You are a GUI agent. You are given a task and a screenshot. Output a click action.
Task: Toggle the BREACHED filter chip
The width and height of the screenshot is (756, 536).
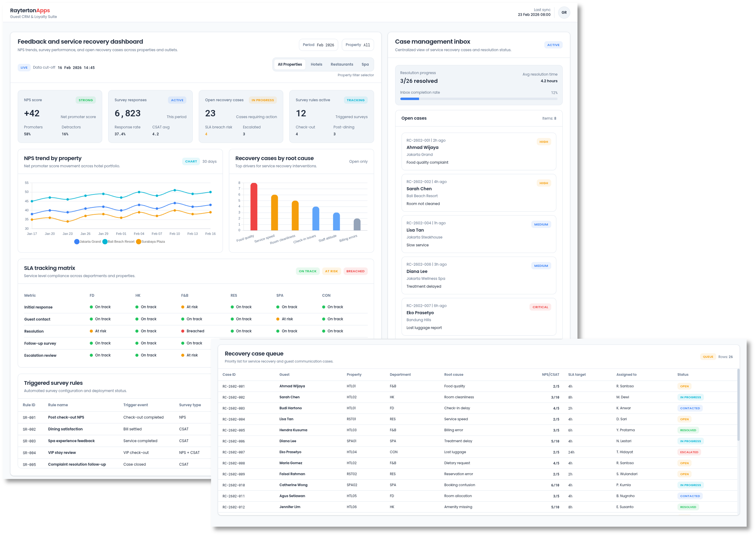pyautogui.click(x=355, y=271)
